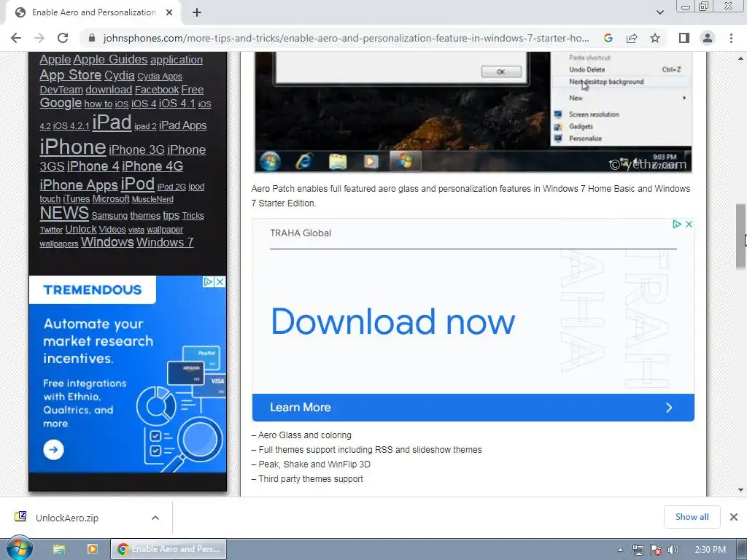Open the Samsung tag link

(x=109, y=216)
